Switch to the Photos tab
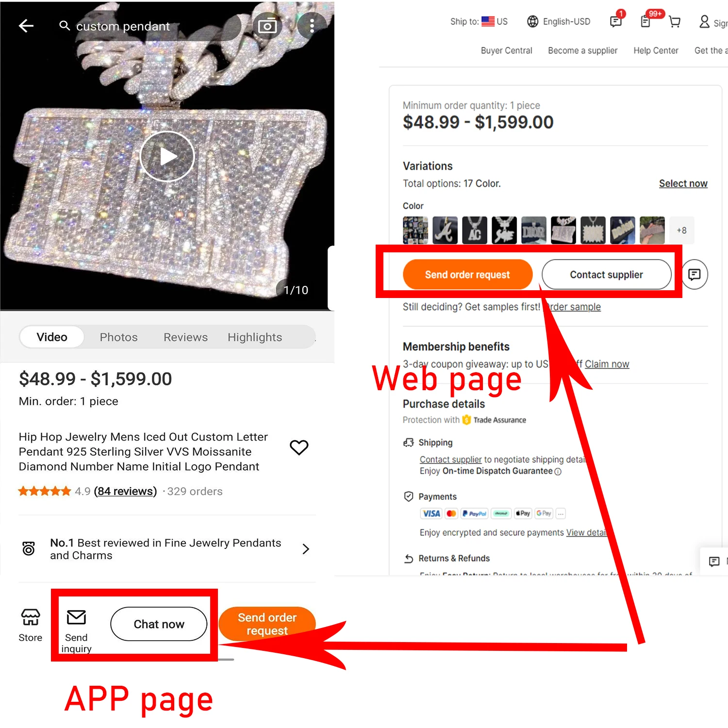This screenshot has width=728, height=728. [119, 337]
